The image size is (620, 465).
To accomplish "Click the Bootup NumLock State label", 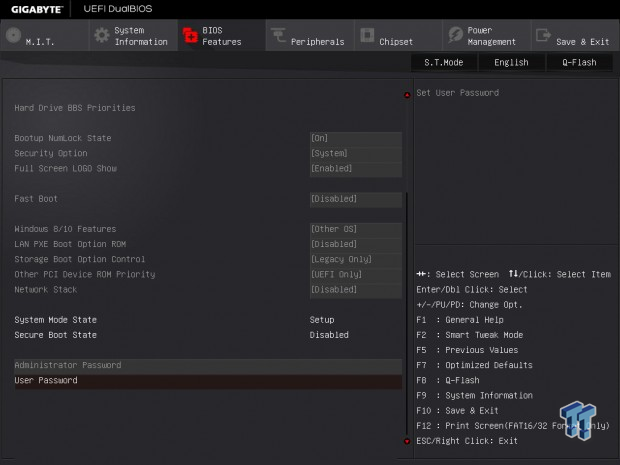I will [63, 138].
